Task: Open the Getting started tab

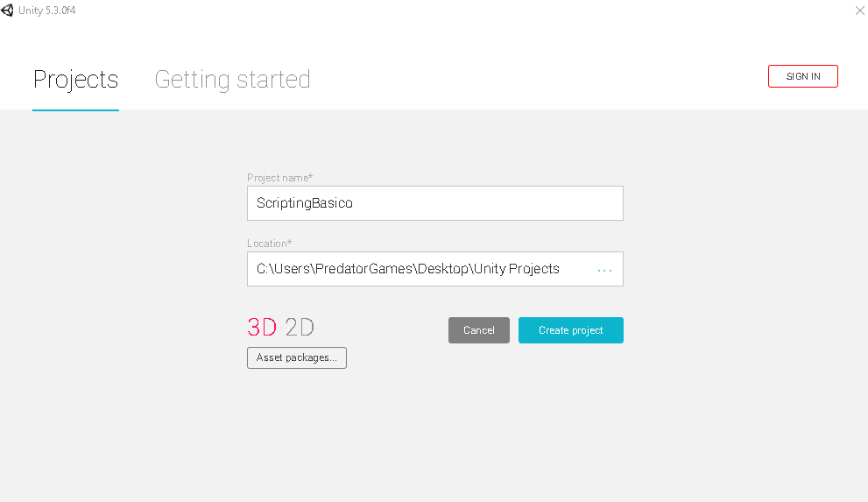Action: tap(232, 80)
